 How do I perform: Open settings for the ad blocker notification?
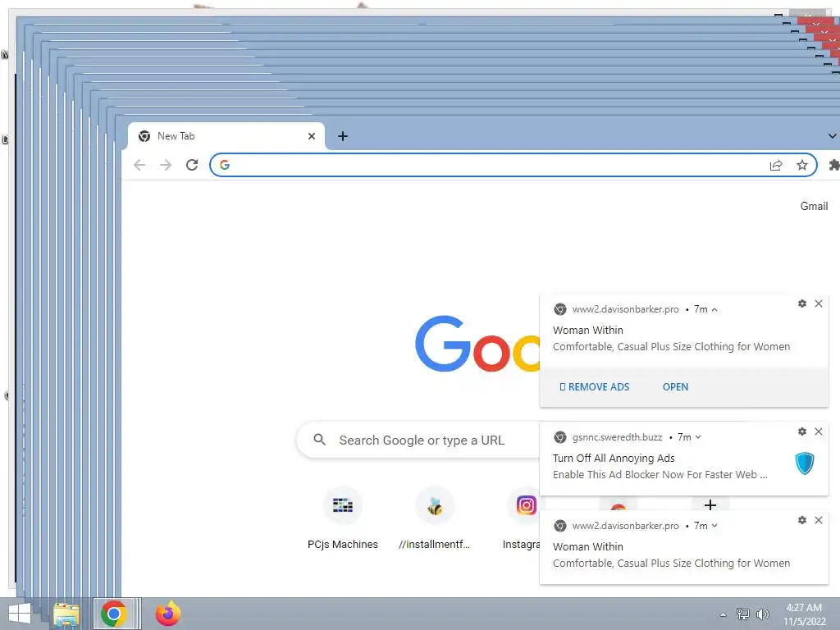click(x=801, y=431)
